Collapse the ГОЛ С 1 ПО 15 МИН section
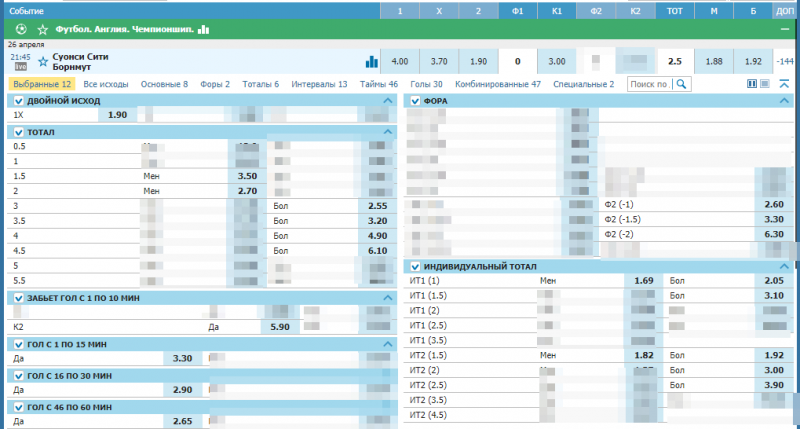 click(x=389, y=344)
